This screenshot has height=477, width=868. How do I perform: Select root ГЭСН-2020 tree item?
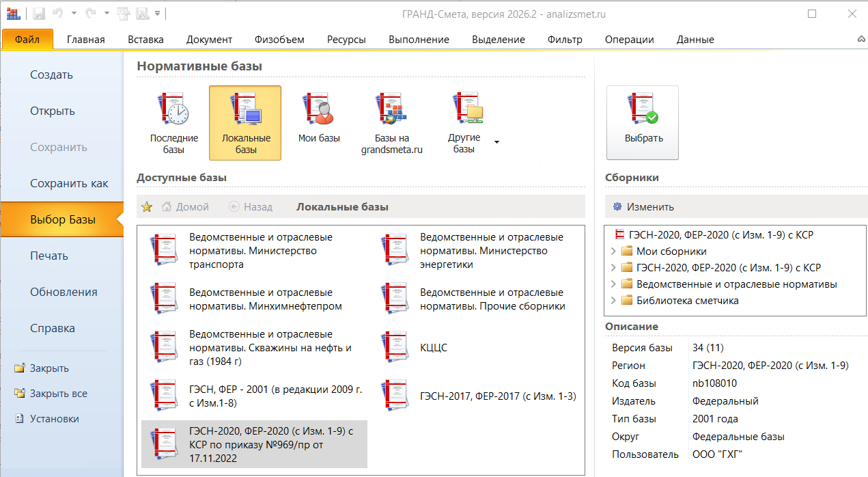[x=714, y=234]
